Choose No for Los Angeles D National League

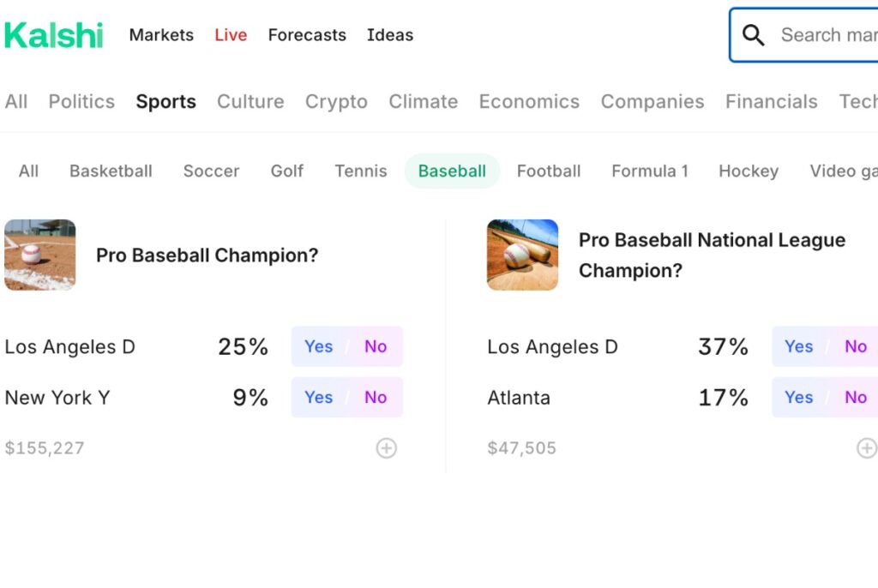(x=856, y=346)
